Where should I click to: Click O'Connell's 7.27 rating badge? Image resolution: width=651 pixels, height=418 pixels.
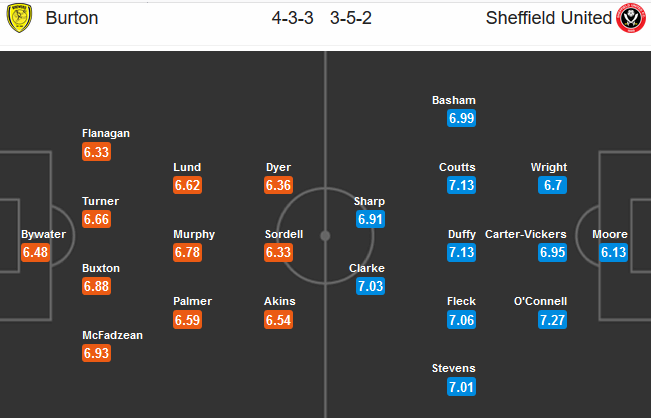point(553,319)
